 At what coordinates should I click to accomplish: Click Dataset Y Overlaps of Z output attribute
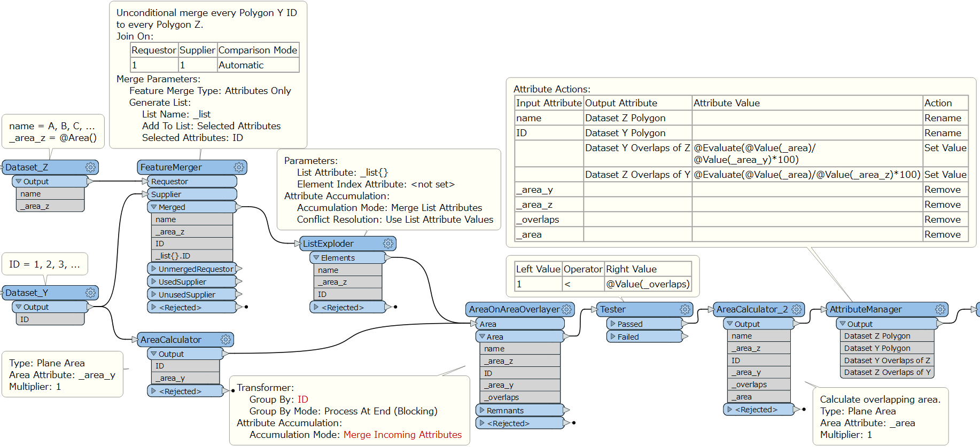(x=887, y=360)
